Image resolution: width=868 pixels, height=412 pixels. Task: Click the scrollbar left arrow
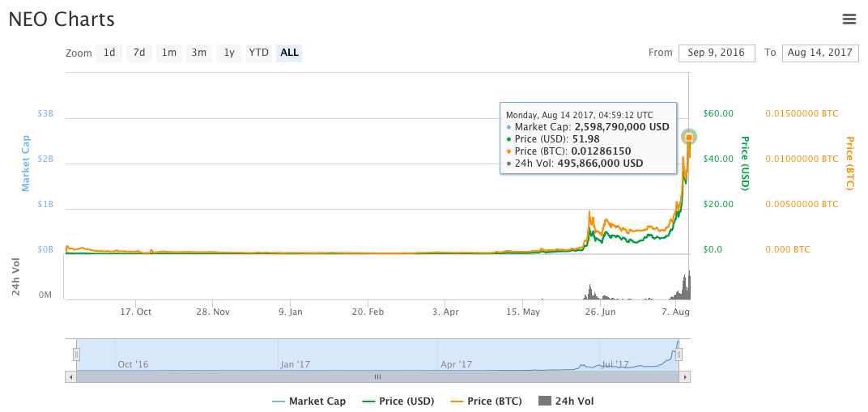(71, 377)
